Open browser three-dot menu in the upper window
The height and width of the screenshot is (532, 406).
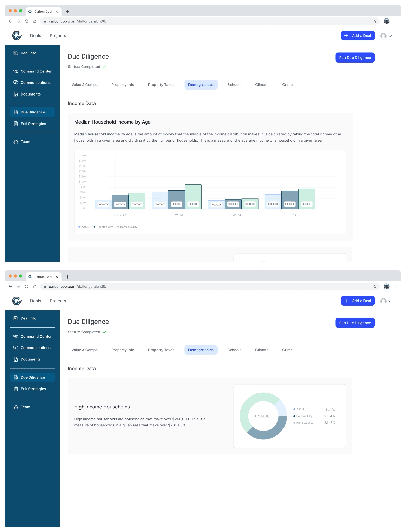pyautogui.click(x=395, y=21)
